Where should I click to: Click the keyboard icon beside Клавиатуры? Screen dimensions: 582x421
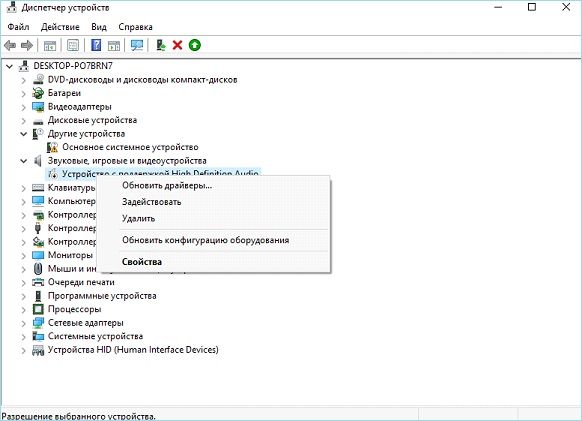coord(38,188)
